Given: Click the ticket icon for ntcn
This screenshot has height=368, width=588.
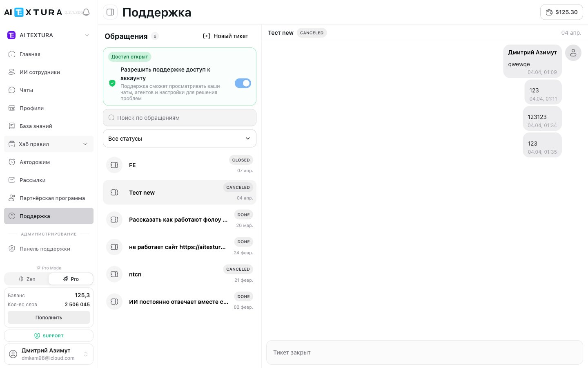Looking at the screenshot, I should [114, 274].
